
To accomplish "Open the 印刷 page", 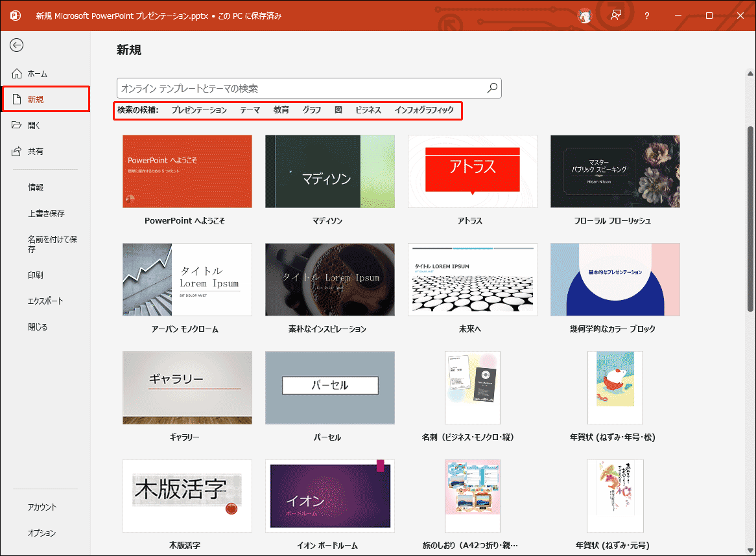I will pos(36,275).
